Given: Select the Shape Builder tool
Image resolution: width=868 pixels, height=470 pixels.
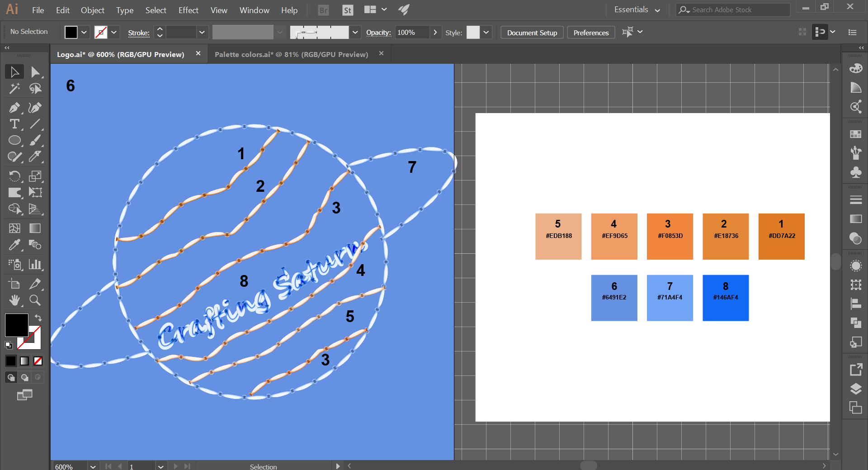Looking at the screenshot, I should [14, 209].
